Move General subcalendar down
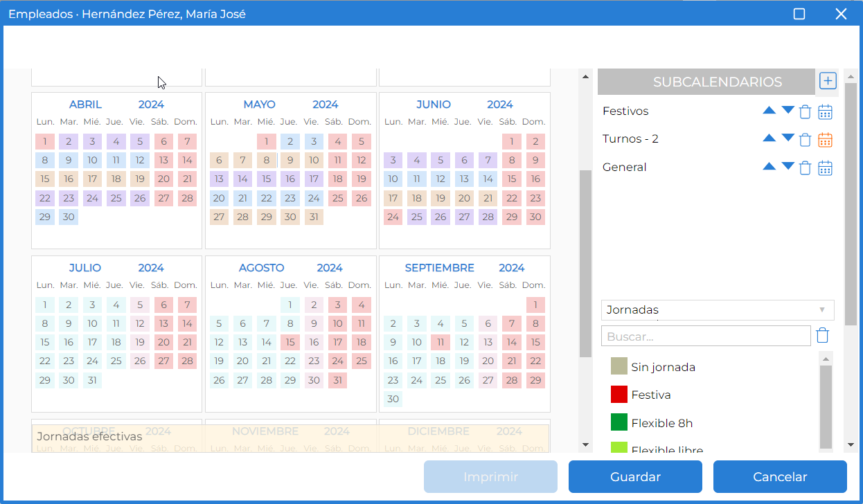Viewport: 863px width, 504px height. point(788,166)
